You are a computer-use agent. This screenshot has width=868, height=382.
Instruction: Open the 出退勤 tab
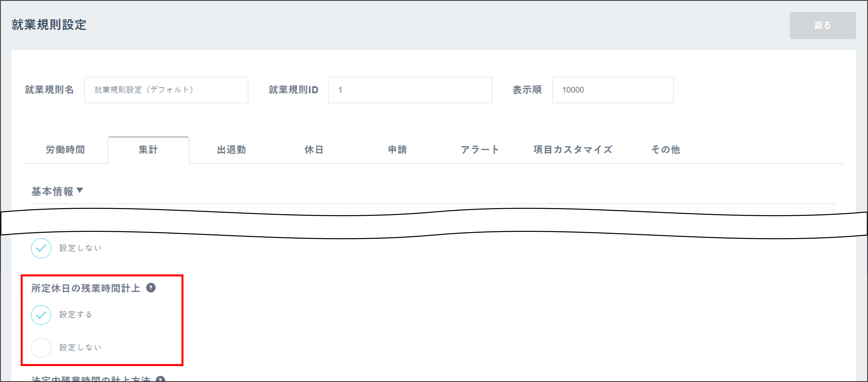point(231,150)
